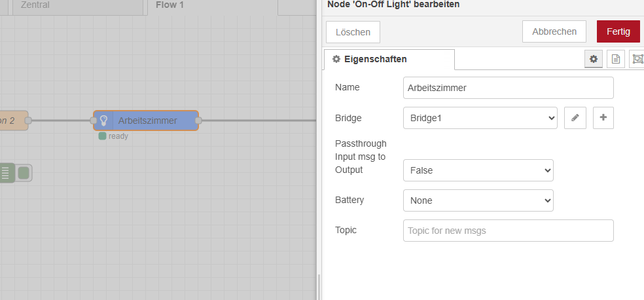Screen dimensions: 644x300
Task: Click the 'Bridge' label
Action: (348, 118)
